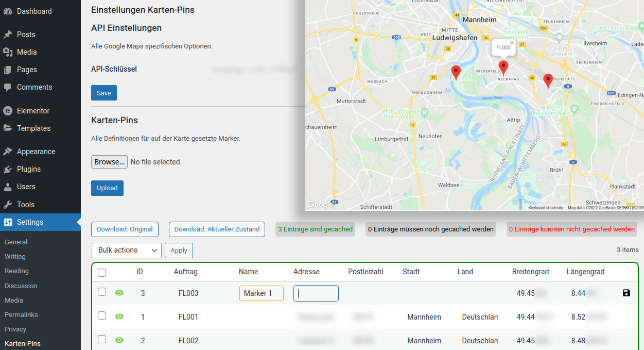The image size is (644, 350).
Task: Open the Permalinks settings submenu item
Action: click(x=21, y=314)
